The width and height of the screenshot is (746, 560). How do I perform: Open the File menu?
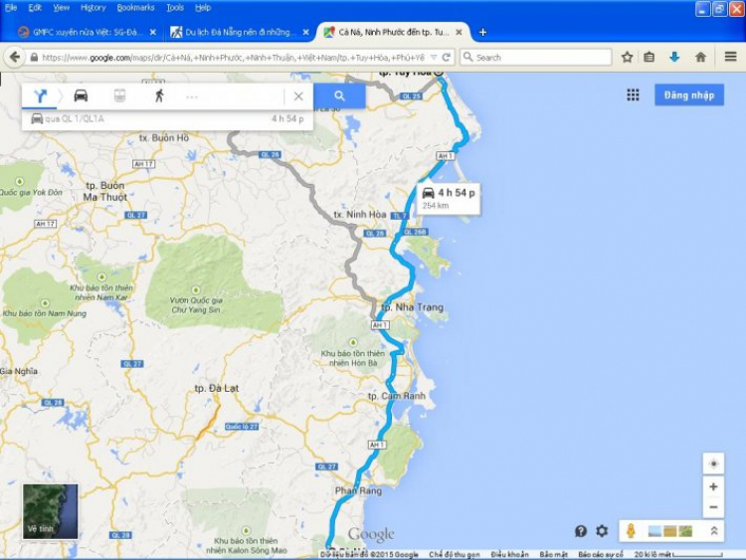[x=11, y=8]
